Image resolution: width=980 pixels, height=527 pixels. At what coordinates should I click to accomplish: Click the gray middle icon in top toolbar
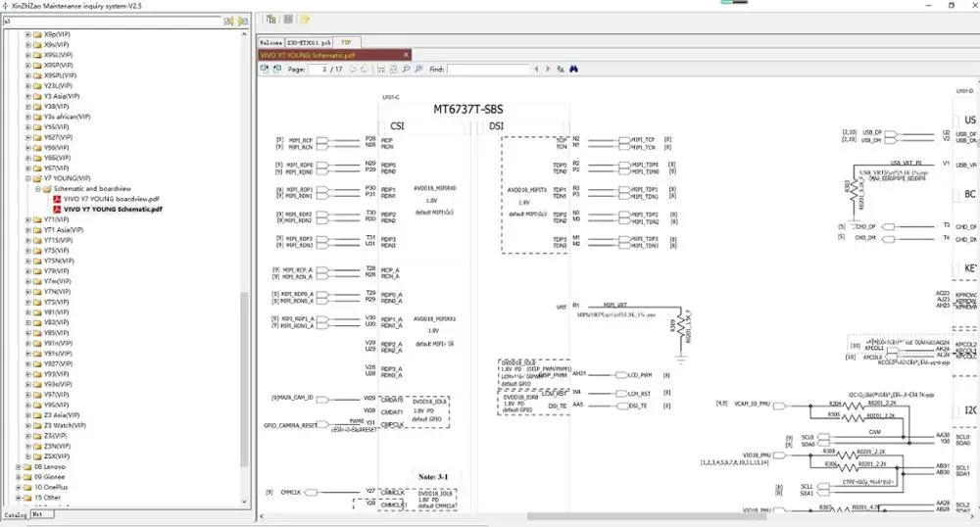click(x=288, y=20)
